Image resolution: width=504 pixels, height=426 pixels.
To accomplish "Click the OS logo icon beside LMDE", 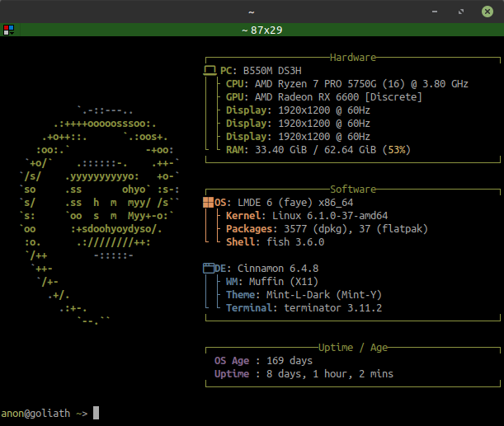I will pyautogui.click(x=209, y=203).
